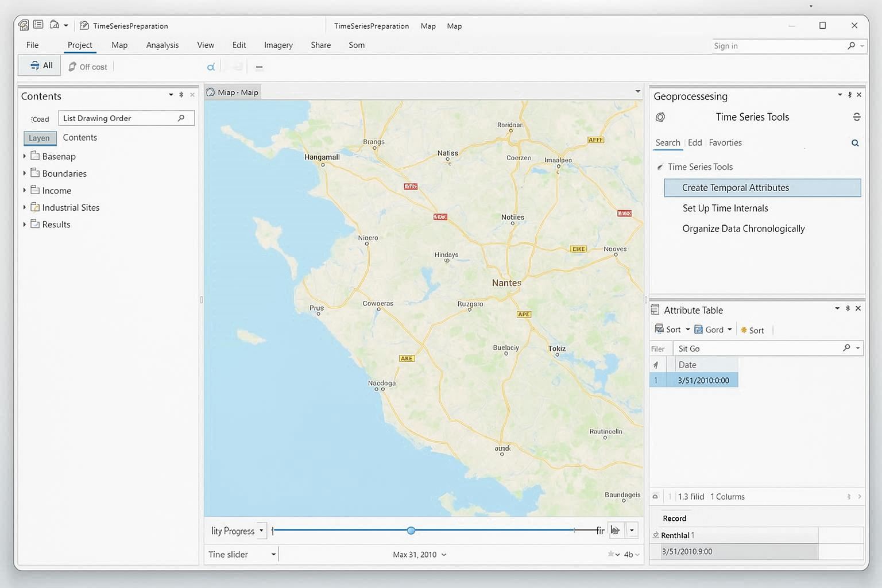Viewport: 882px width, 588px height.
Task: Click the Time Series Tools gallery icon
Action: point(660,117)
